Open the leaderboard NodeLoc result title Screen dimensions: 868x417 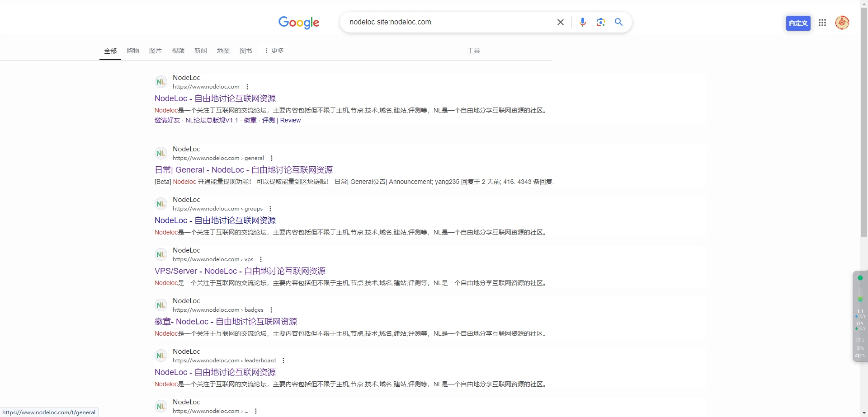coord(215,372)
